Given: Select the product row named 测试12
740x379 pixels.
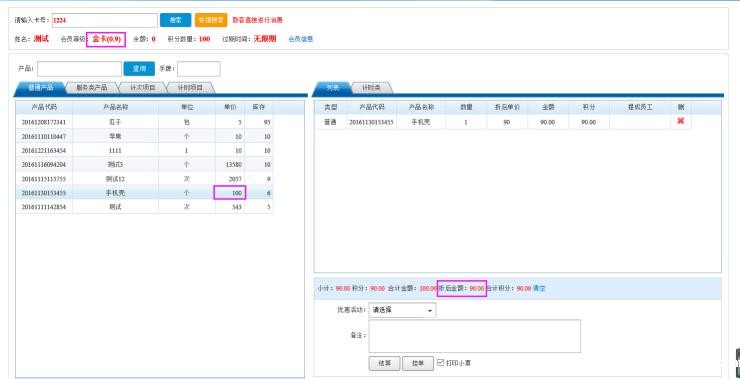Looking at the screenshot, I should click(144, 179).
